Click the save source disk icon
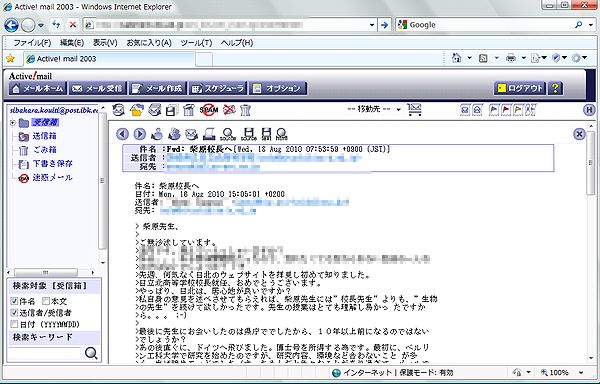The height and width of the screenshot is (384, 600). [x=249, y=134]
